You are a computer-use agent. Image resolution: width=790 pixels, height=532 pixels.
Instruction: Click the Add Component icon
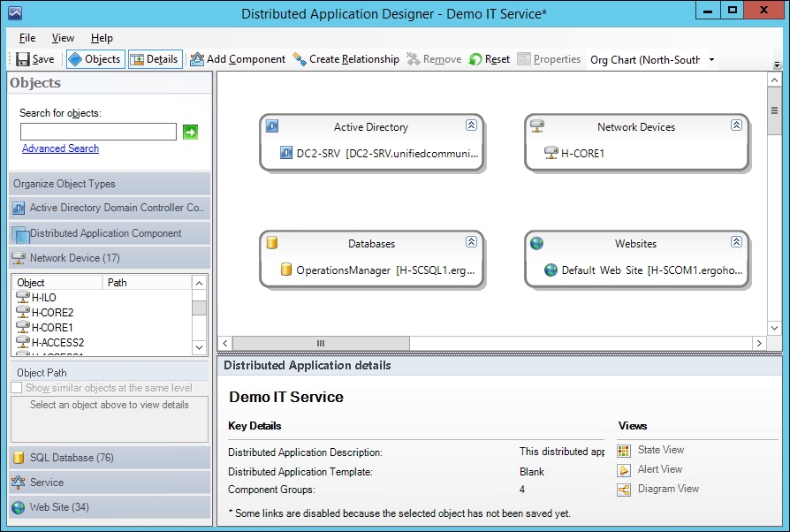pos(197,59)
